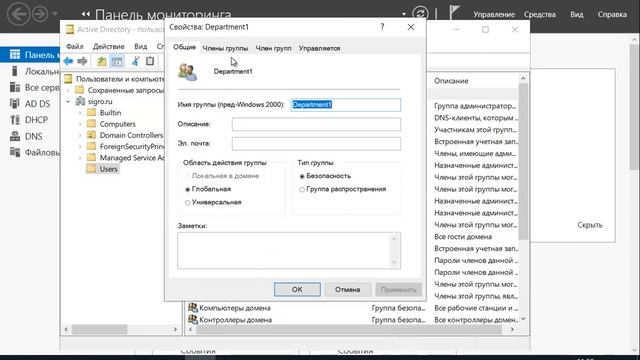Click the forward arrow in AD toolbar
The image size is (640, 360).
click(82, 61)
